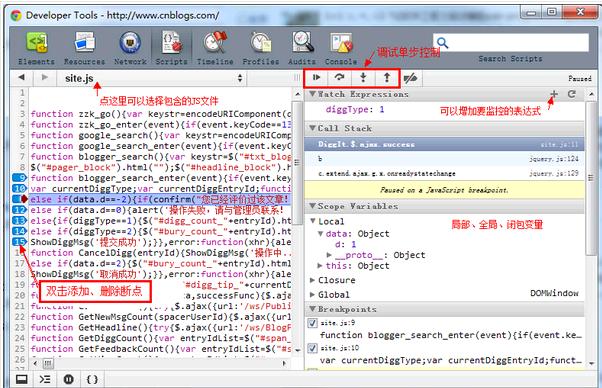Uncheck the site.js:9 breakpoint checkbox
The width and height of the screenshot is (602, 388).
pos(313,323)
